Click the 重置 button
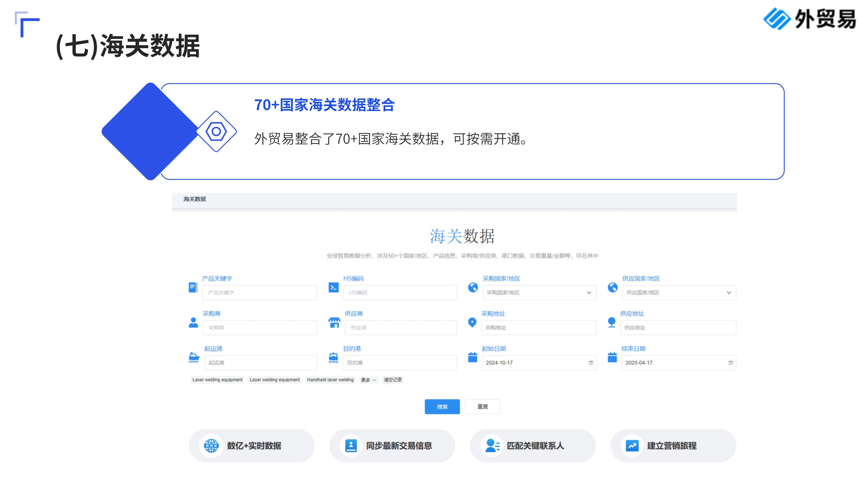This screenshot has height=488, width=868. pos(482,407)
